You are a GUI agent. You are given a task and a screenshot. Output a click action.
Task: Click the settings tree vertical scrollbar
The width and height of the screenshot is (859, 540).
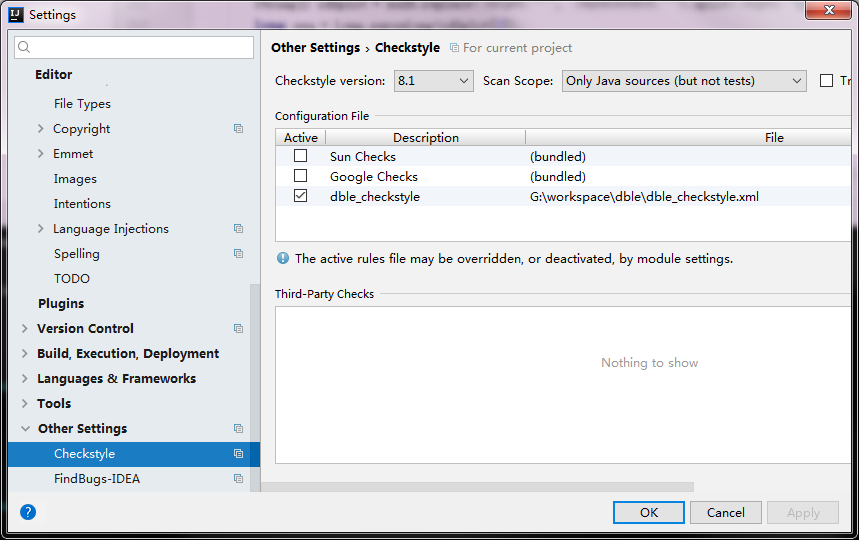click(255, 380)
